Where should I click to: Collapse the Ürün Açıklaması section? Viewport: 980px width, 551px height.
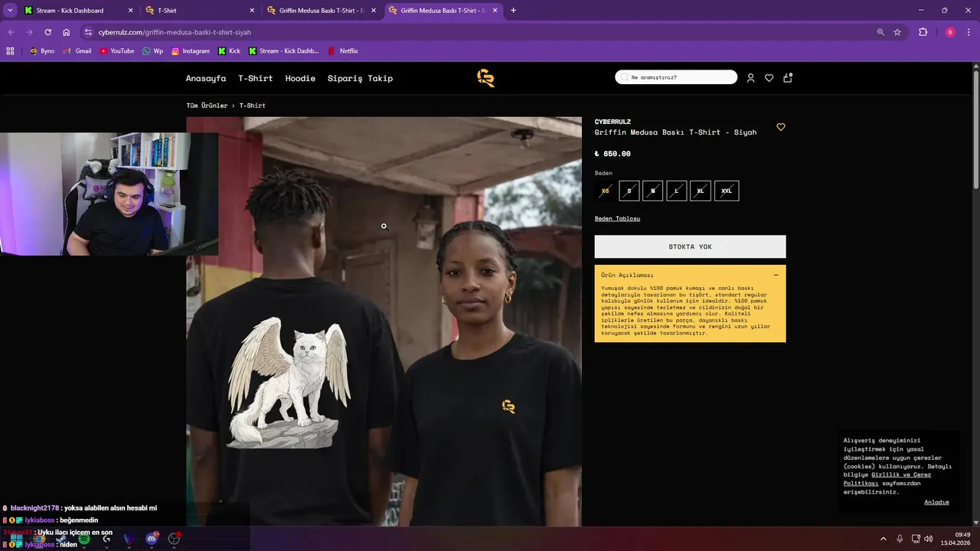point(776,275)
